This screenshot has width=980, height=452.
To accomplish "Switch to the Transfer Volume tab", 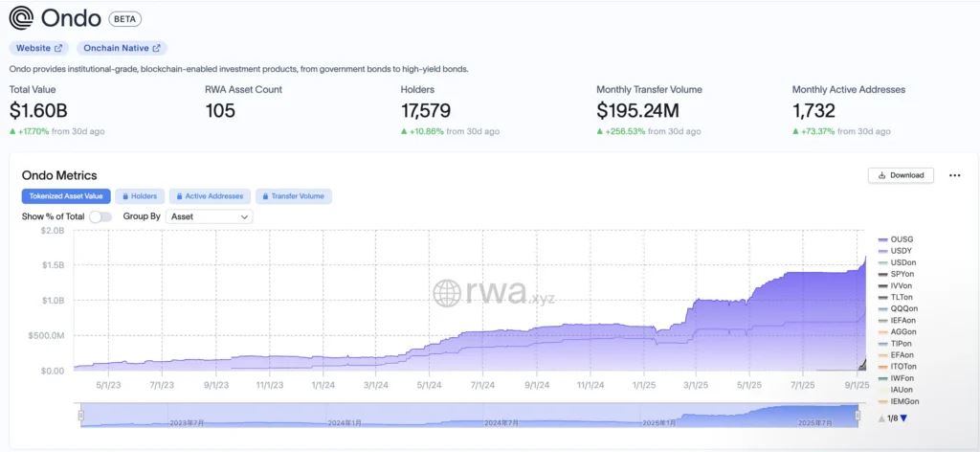I will (294, 196).
